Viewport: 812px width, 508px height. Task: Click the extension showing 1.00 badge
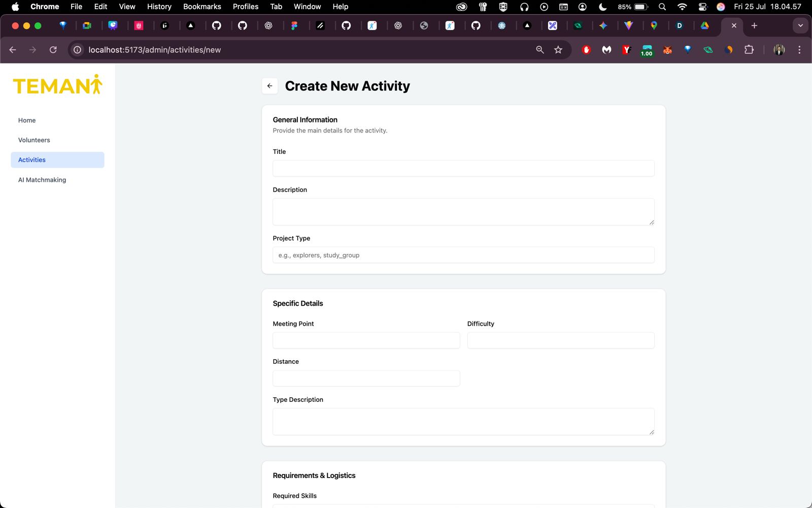[647, 51]
